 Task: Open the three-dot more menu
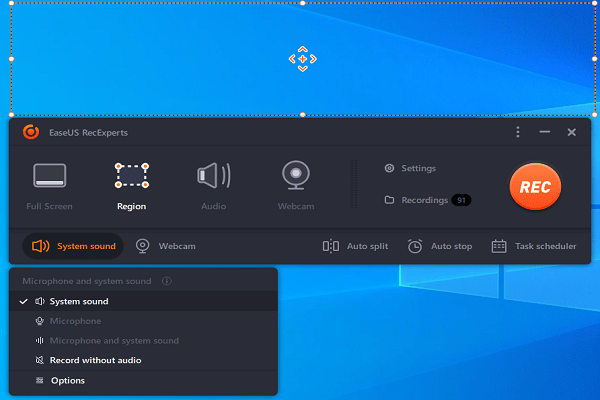518,132
